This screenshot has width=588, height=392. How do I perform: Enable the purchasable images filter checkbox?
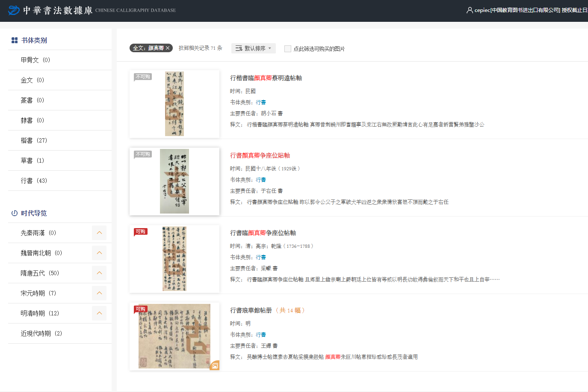pyautogui.click(x=288, y=49)
